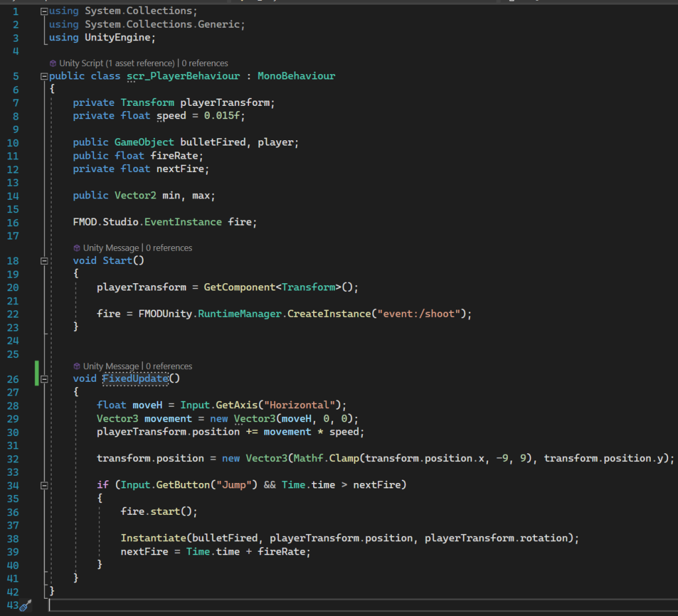Open the Unity Script asset reference CodeLens
678x616 pixels.
pyautogui.click(x=117, y=64)
